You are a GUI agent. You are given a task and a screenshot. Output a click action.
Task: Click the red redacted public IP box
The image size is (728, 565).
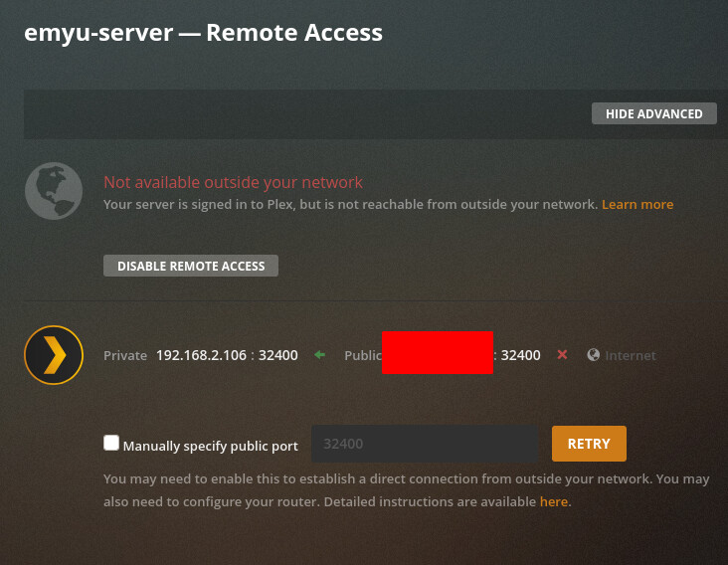pyautogui.click(x=437, y=353)
